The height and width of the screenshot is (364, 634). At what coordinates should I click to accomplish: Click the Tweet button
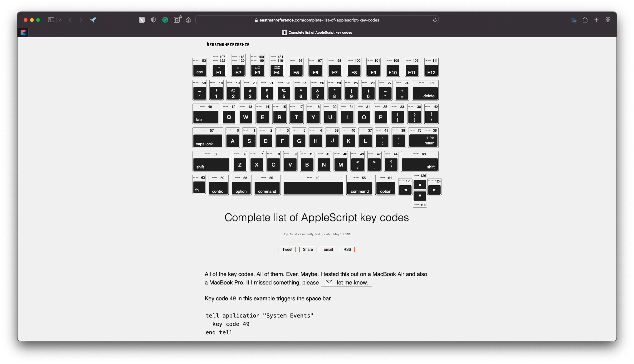pos(287,249)
